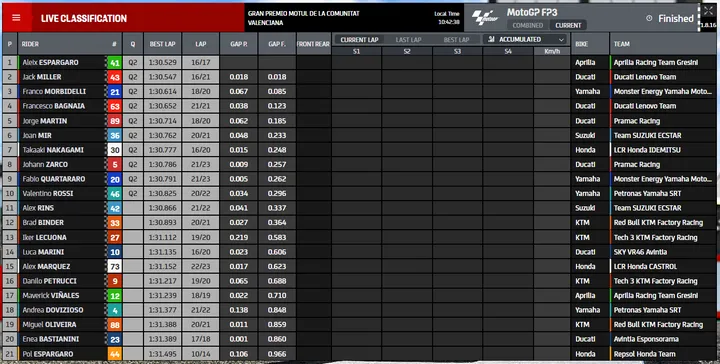Viewport: 720px width, 364px height.
Task: Select the LAST LAP tab
Action: pos(408,40)
